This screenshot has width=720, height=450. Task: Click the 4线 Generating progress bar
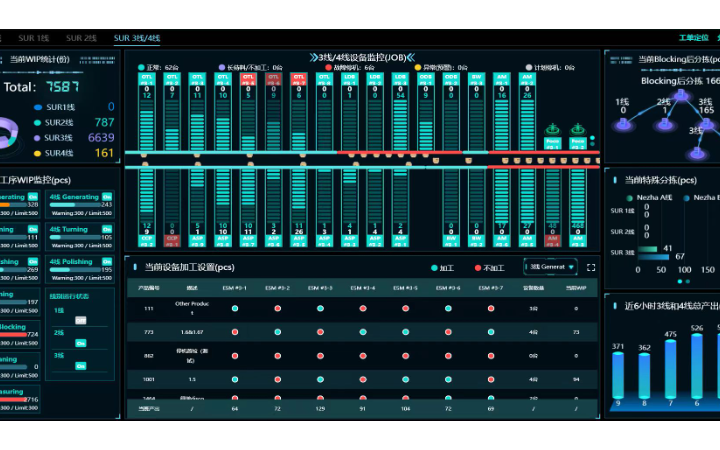75,205
